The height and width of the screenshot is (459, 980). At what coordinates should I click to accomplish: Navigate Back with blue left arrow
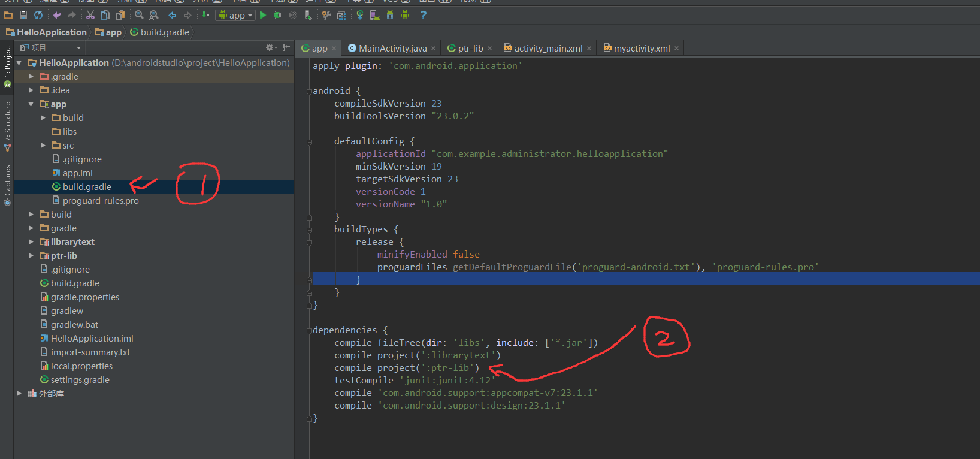173,15
